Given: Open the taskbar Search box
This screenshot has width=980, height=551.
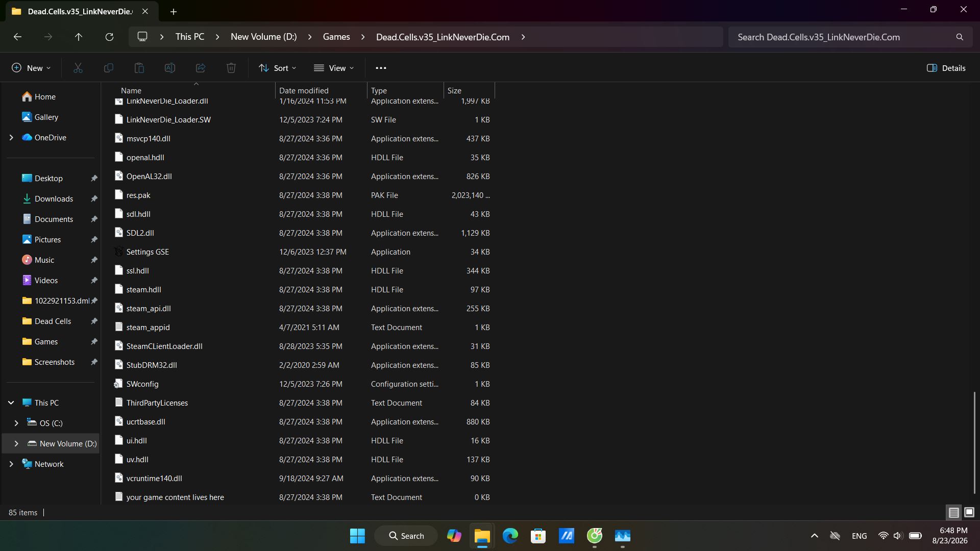Looking at the screenshot, I should 406,536.
